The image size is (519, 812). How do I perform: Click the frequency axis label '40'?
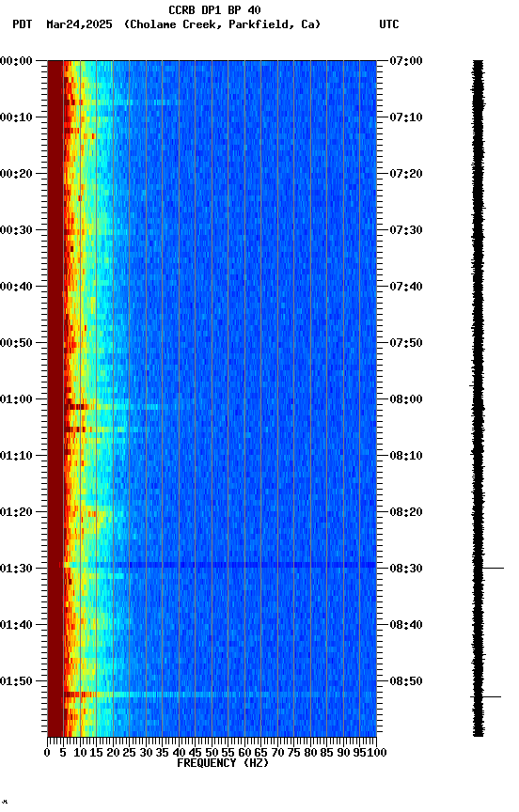179,753
